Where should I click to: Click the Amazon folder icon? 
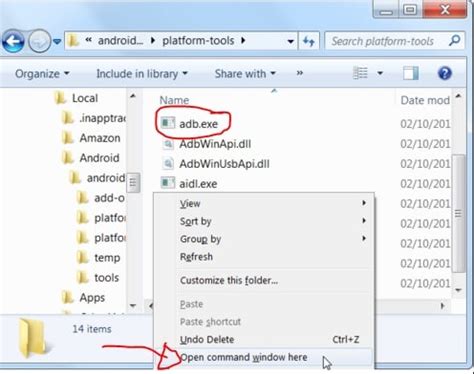click(x=68, y=138)
